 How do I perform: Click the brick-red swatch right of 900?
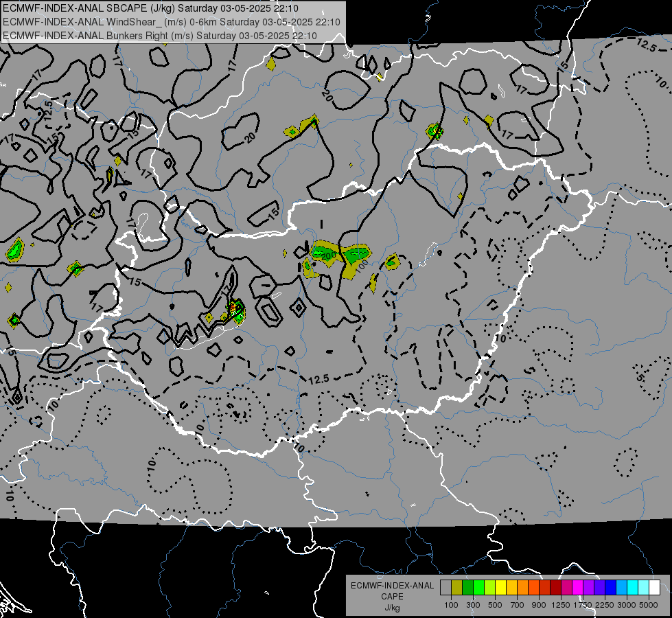545,588
